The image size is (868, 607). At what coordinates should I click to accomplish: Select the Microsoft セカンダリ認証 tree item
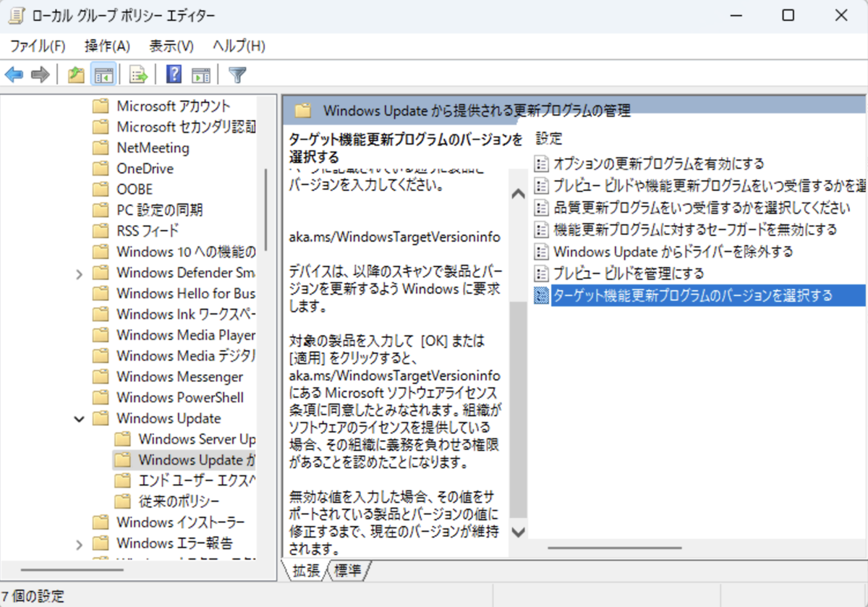coord(186,127)
